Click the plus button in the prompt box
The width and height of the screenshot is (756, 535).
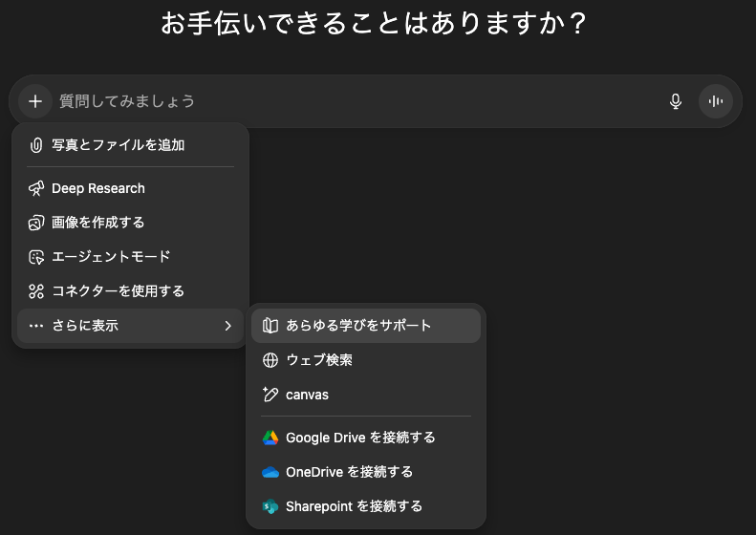point(35,101)
